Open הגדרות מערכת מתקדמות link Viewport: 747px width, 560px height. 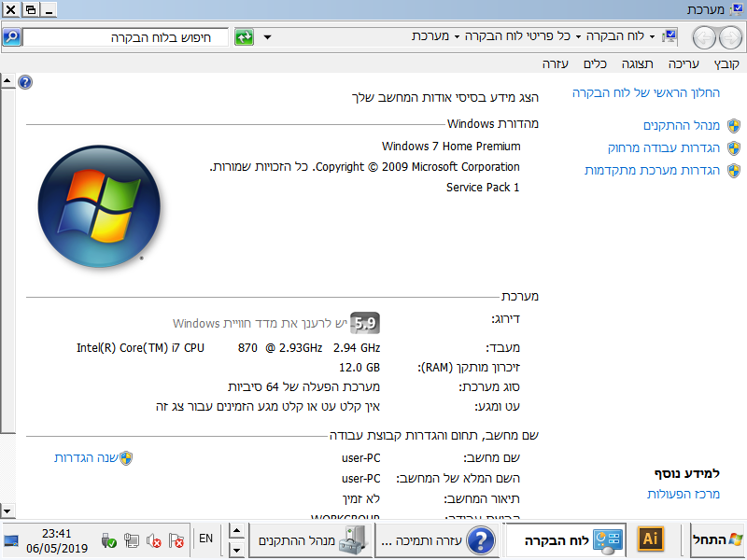(652, 170)
